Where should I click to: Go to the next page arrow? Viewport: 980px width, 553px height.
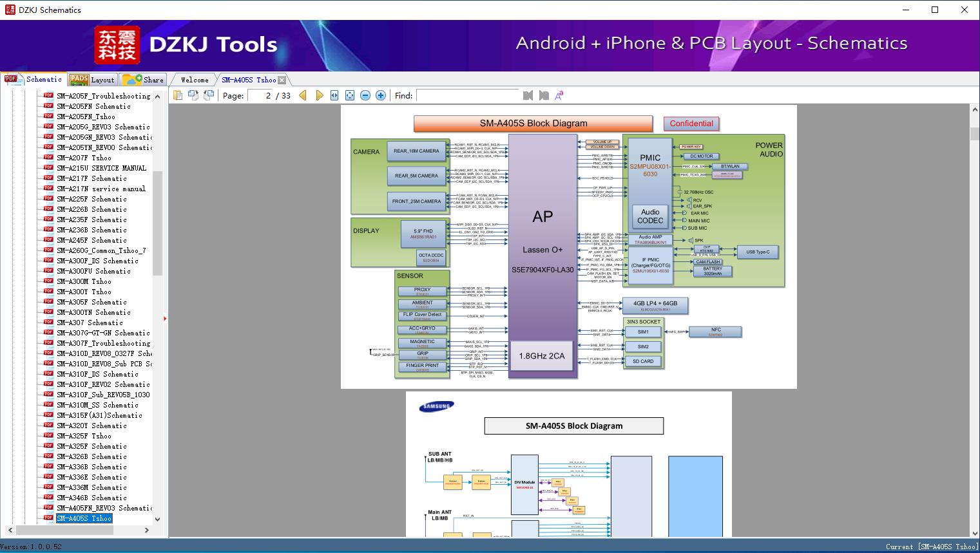(x=319, y=95)
